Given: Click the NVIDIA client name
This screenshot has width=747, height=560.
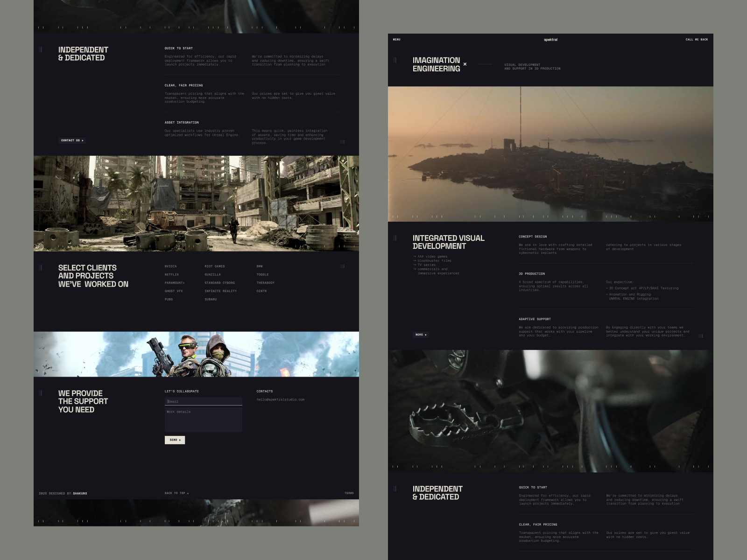Looking at the screenshot, I should click(x=170, y=266).
